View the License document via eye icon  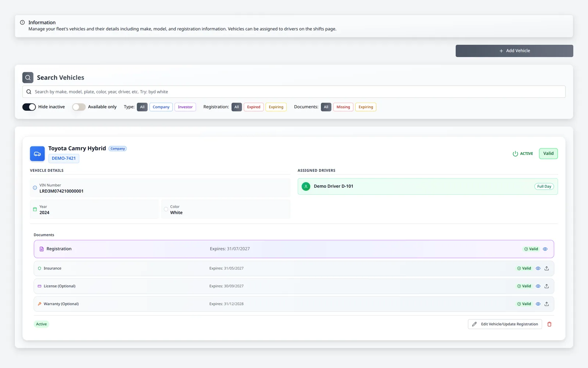pyautogui.click(x=538, y=286)
